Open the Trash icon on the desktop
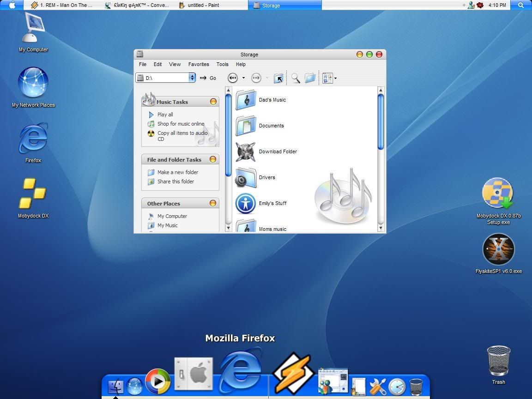532x399 pixels. coord(498,361)
